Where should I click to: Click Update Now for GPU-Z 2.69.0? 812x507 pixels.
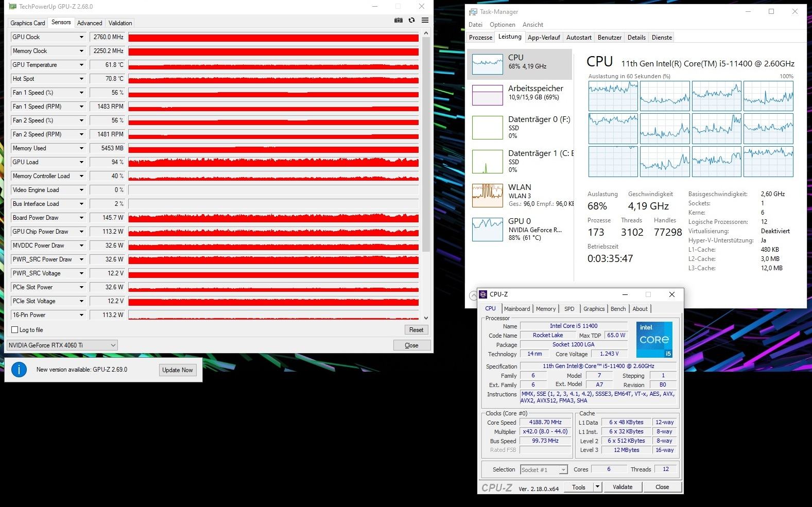178,370
